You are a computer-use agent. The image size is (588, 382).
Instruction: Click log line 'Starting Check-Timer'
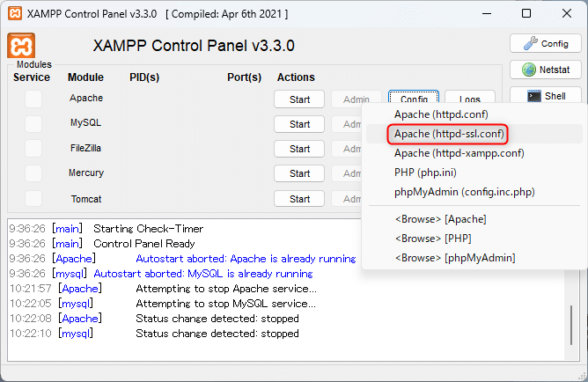[x=149, y=229]
